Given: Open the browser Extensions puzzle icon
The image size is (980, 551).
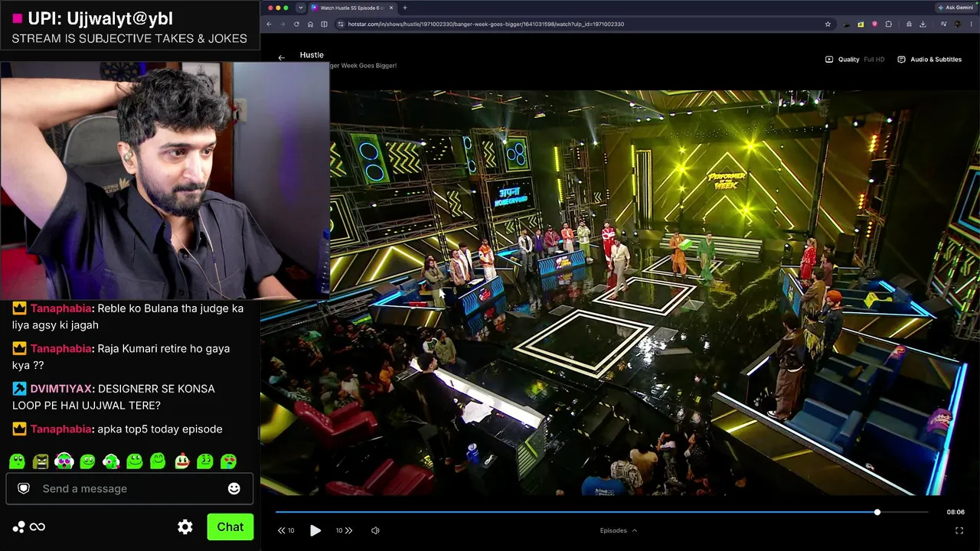Looking at the screenshot, I should click(x=889, y=24).
